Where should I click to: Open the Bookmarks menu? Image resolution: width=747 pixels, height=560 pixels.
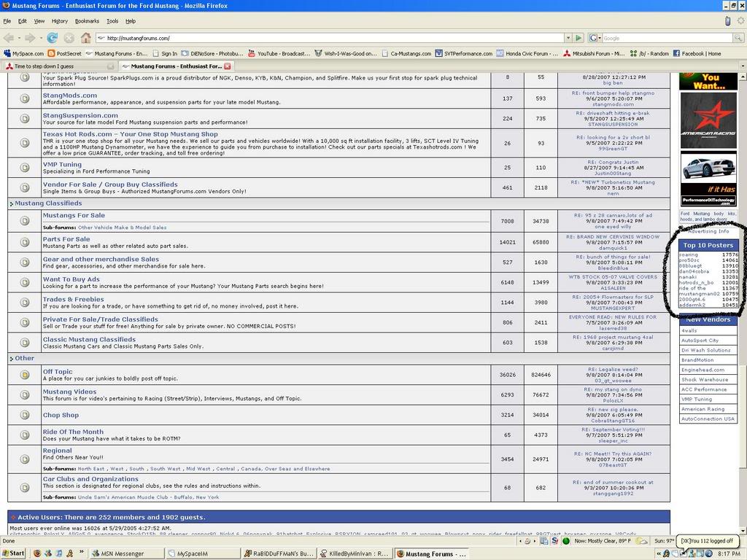pos(87,21)
